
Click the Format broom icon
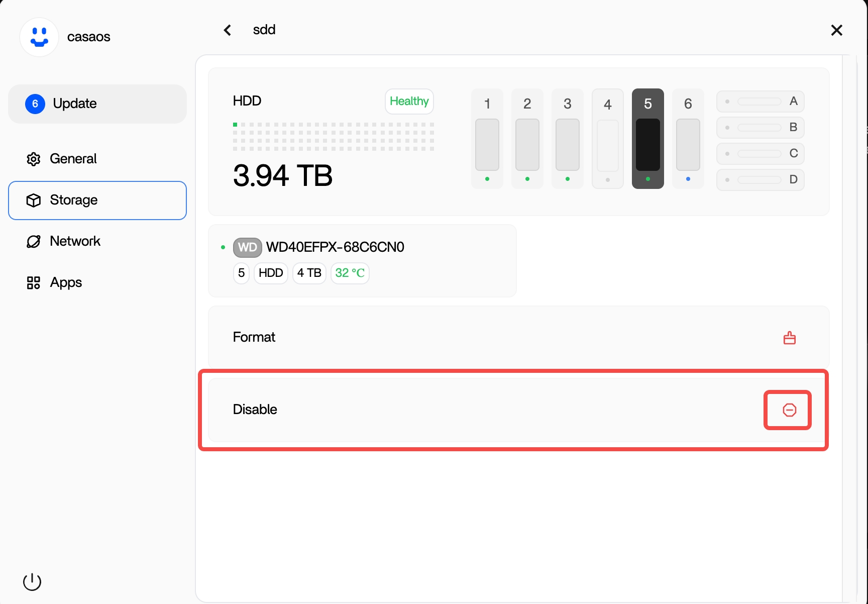(789, 338)
